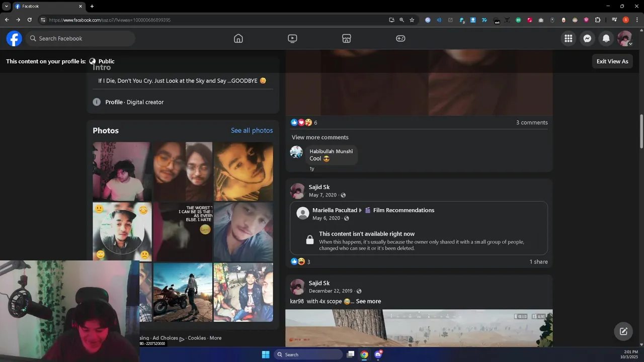This screenshot has height=362, width=644.
Task: Open the tab search dropdown arrow
Action: tap(6, 6)
